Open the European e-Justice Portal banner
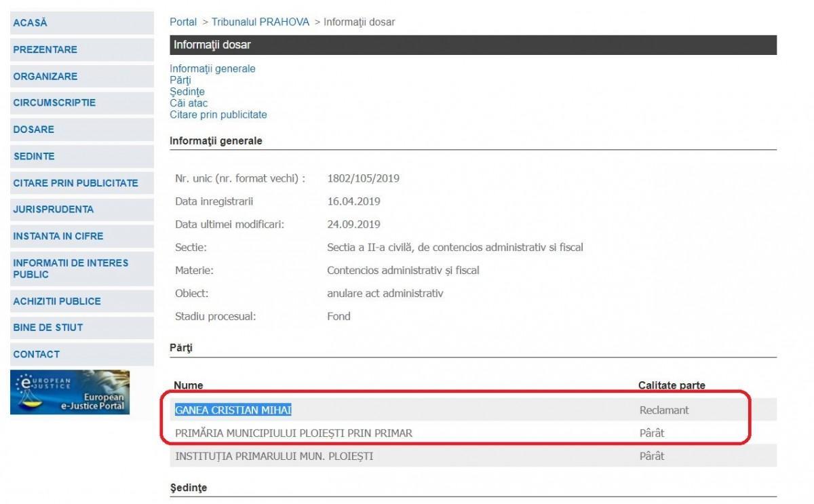This screenshot has height=504, width=814. click(x=70, y=392)
